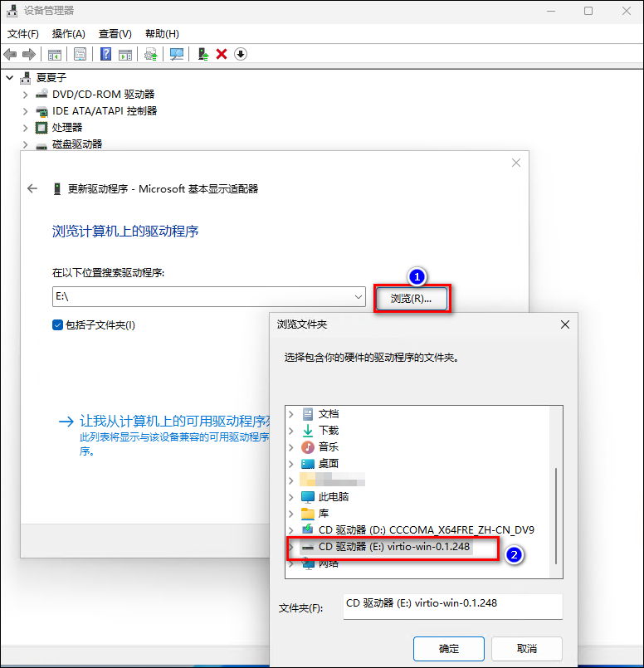Open the 操作(A) menu

[x=68, y=34]
